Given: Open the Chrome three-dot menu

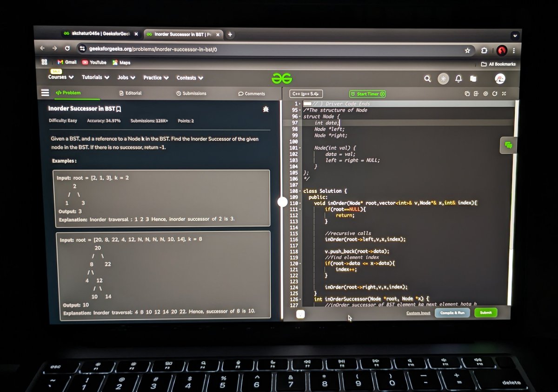Looking at the screenshot, I should point(513,51).
